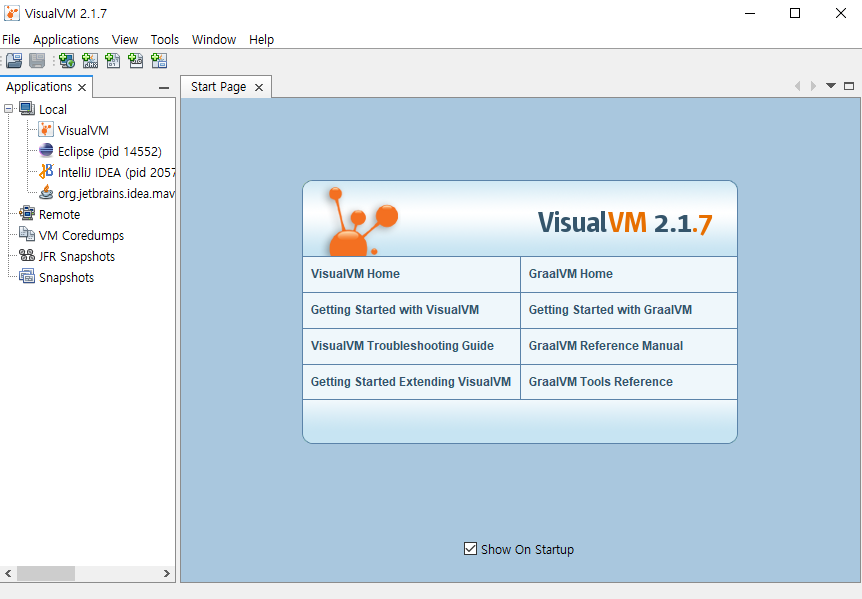Open the File menu
Screen dimensions: 862x599
[11, 40]
